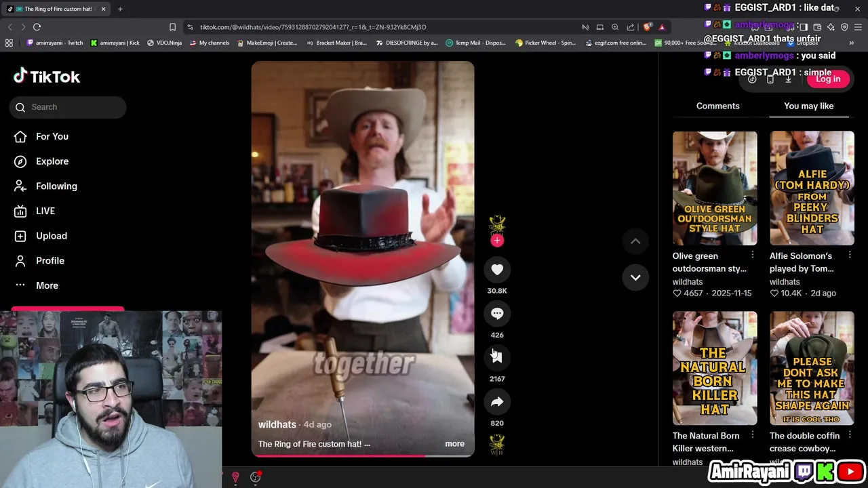
Task: Open comments via speech bubble icon
Action: coord(497,314)
